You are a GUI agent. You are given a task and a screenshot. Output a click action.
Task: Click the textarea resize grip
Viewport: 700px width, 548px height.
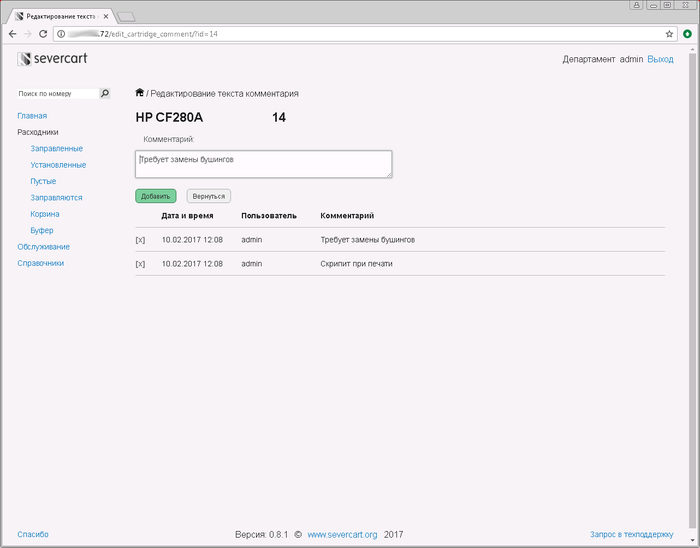pyautogui.click(x=390, y=175)
